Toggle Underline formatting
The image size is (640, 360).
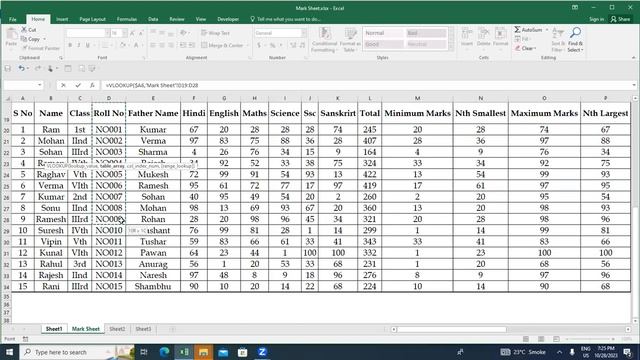pos(87,45)
